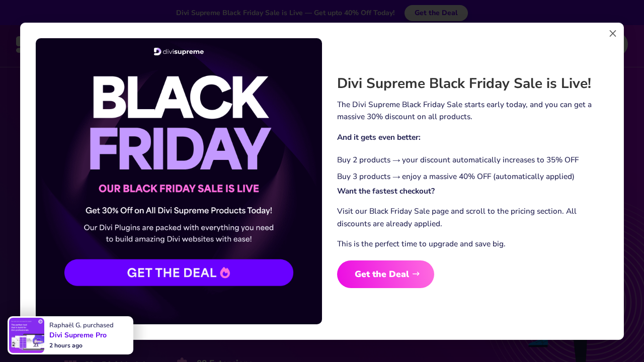Click the top announcement bar sale text
The width and height of the screenshot is (644, 362).
(285, 13)
